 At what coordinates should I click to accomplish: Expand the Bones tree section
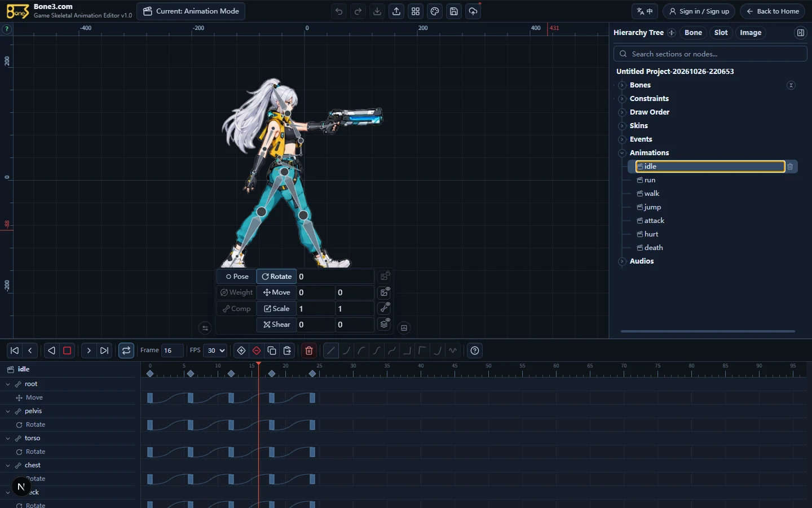pos(622,85)
